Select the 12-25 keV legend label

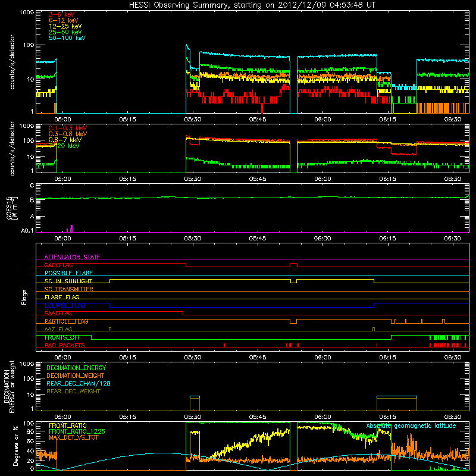coord(65,26)
